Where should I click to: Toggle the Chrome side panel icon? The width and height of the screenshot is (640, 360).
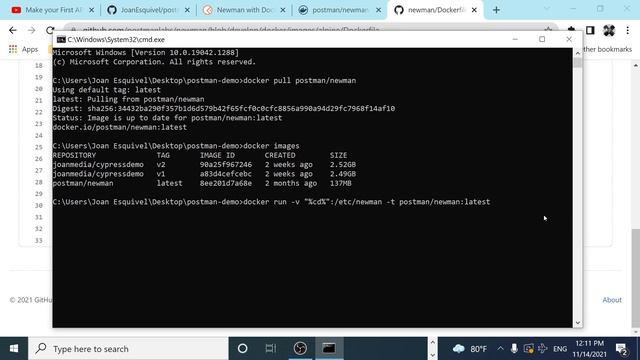click(x=590, y=30)
